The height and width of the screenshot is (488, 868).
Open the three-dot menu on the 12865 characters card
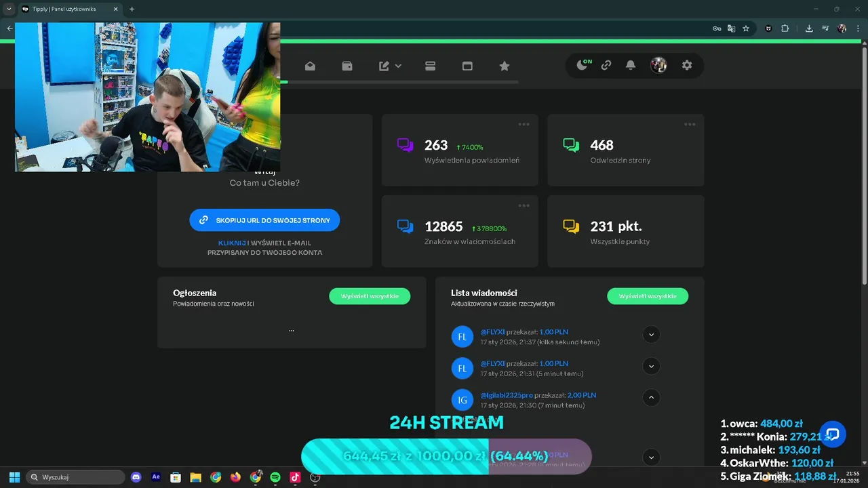[524, 205]
